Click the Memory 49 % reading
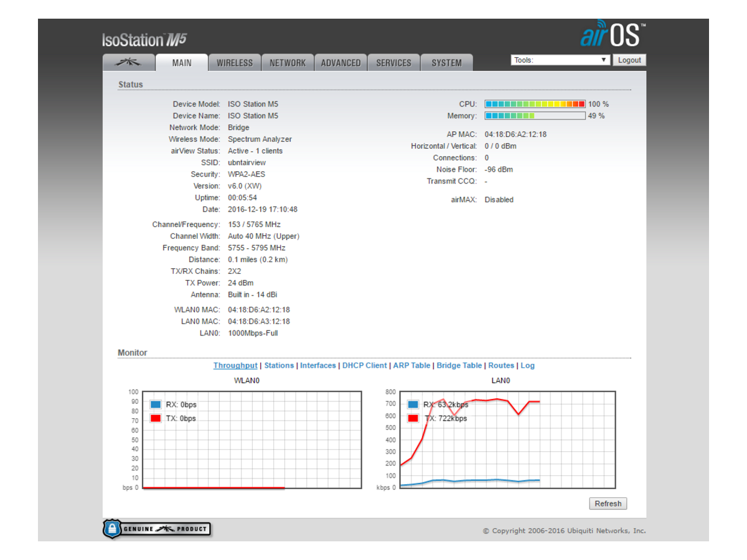The height and width of the screenshot is (560, 747). coord(596,116)
